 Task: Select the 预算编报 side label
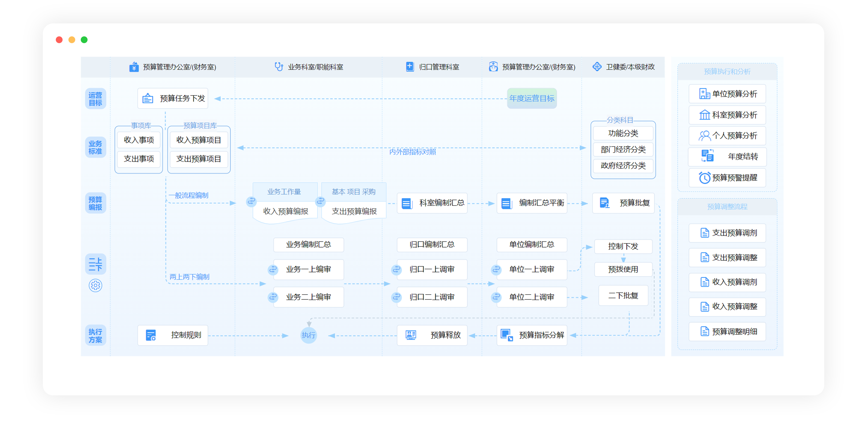click(x=95, y=203)
